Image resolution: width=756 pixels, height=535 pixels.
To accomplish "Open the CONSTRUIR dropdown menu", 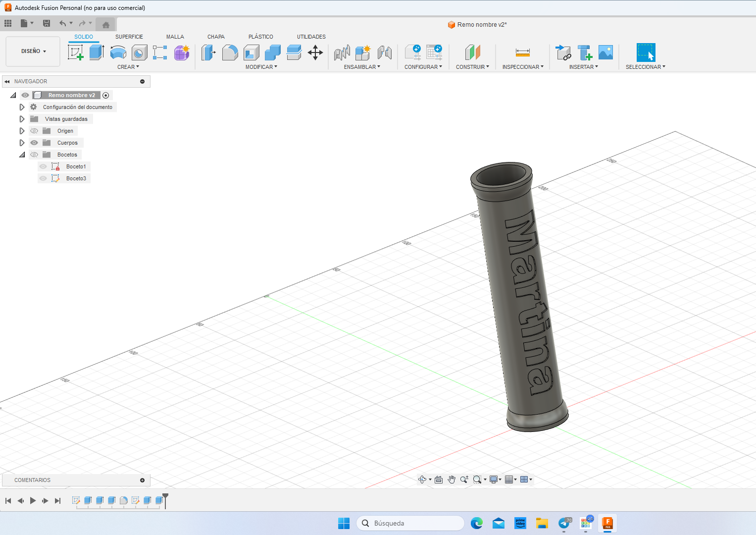I will point(472,67).
